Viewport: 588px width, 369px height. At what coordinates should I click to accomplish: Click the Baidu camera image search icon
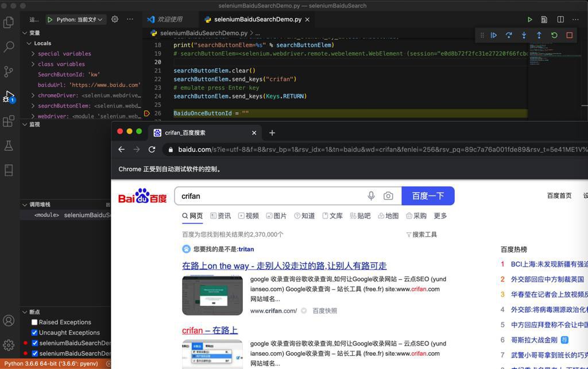pyautogui.click(x=388, y=196)
